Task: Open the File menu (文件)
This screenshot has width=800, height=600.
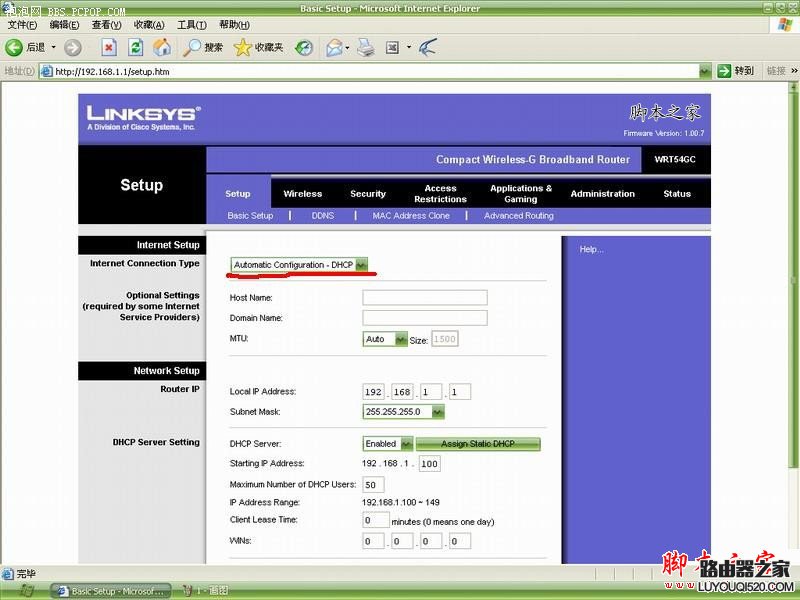Action: coord(22,24)
